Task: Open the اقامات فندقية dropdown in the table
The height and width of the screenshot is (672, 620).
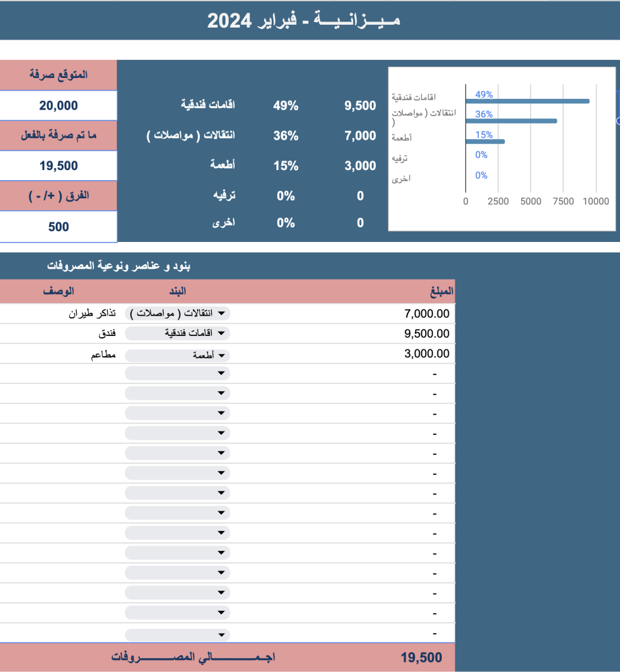Action: 178,334
